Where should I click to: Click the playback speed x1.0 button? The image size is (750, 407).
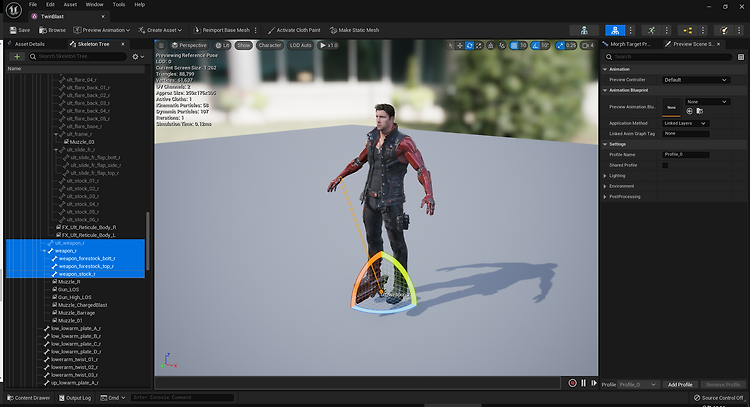pyautogui.click(x=329, y=45)
